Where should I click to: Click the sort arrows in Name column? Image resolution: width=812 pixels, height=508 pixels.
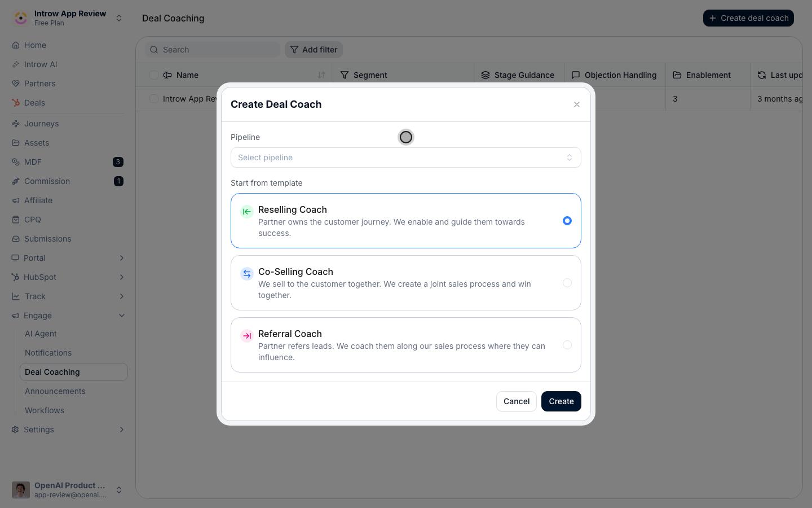321,75
